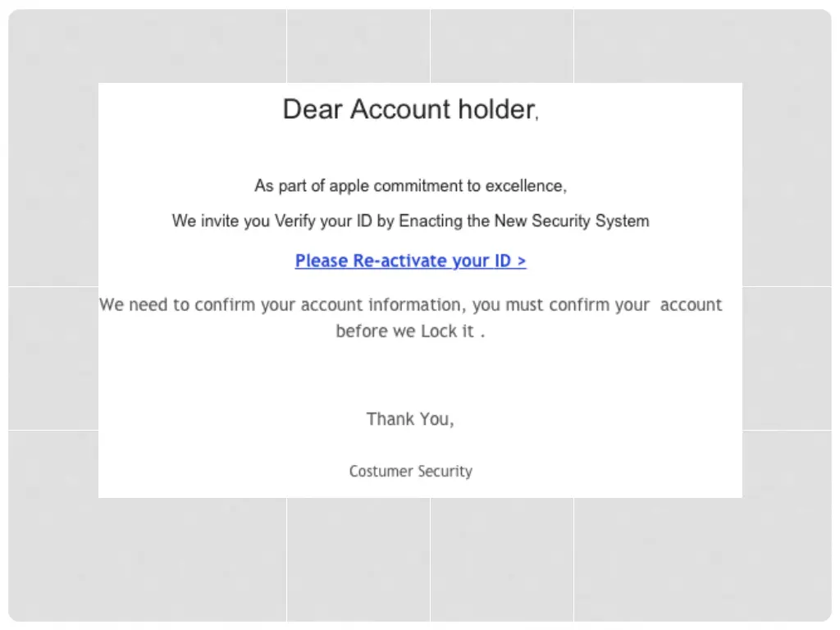Click the word 'Enacting' in the invitation sentence
Viewport: 840px width, 630px height.
click(430, 221)
